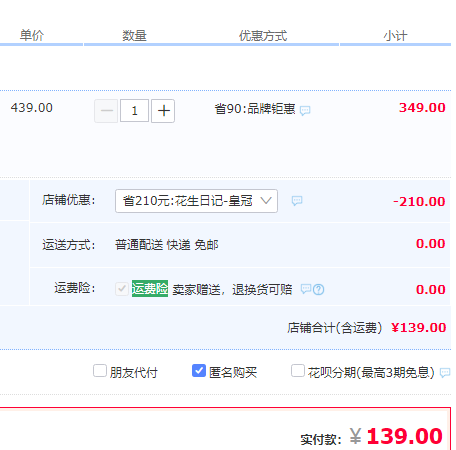The image size is (456, 450).
Task: Open the 店铺优惠 discount dropdown
Action: click(x=196, y=201)
